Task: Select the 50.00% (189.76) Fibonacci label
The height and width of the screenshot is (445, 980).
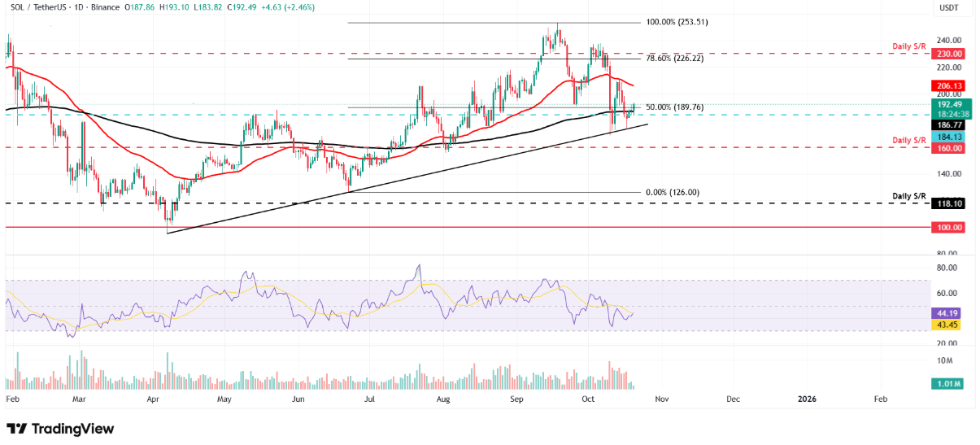Action: click(674, 107)
